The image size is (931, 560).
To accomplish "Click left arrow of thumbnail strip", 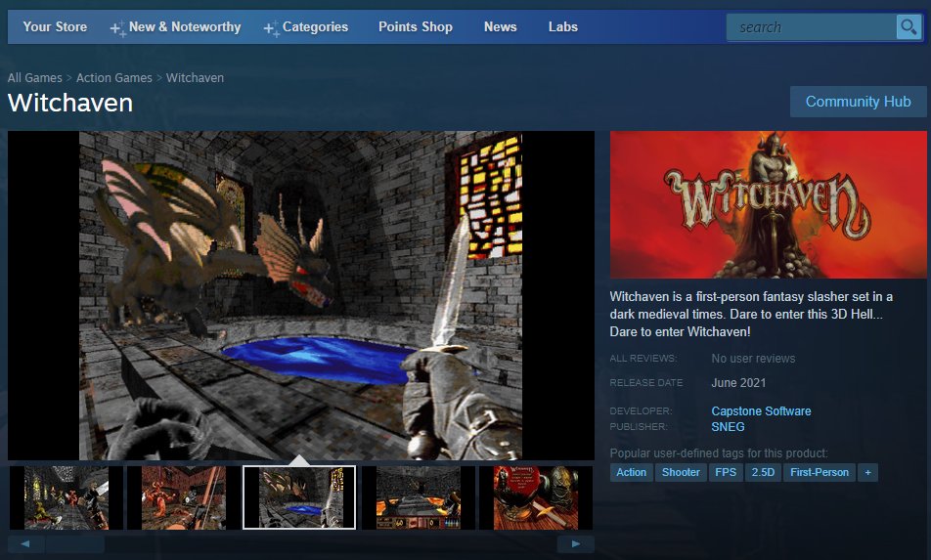I will point(25,543).
